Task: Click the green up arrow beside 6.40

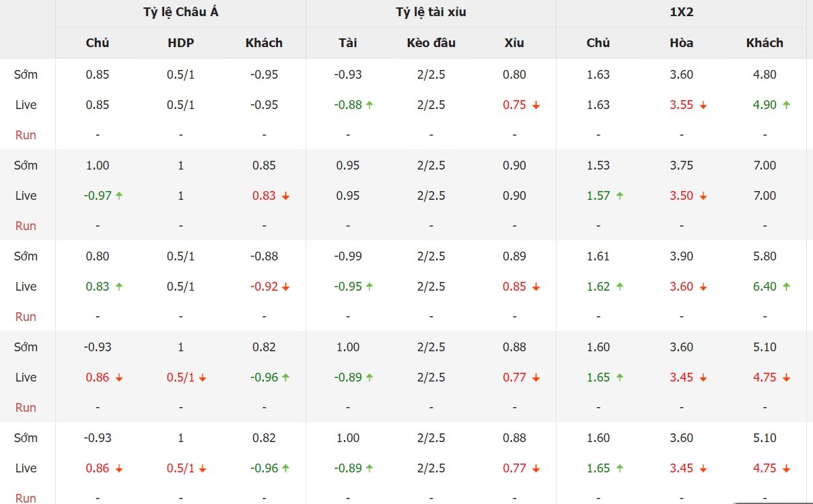Action: pos(787,287)
